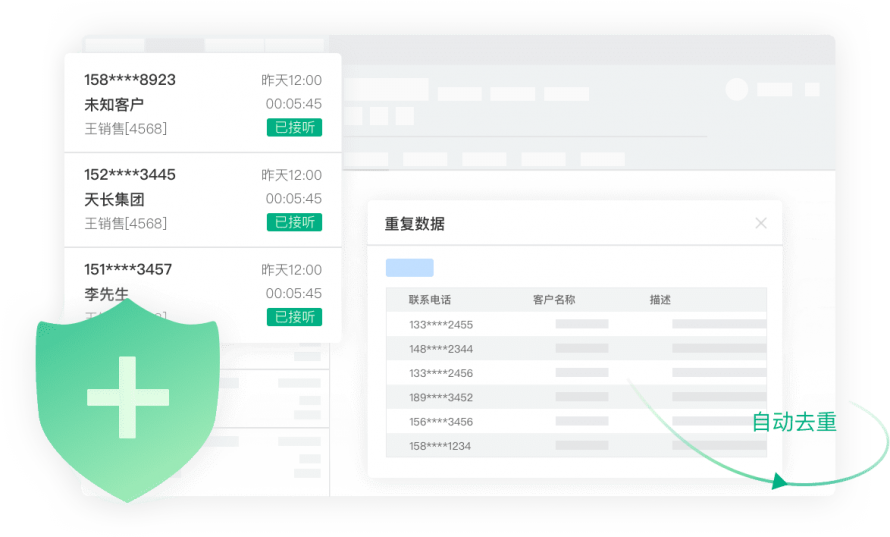Click the 重复数据 dialog title
This screenshot has height=537, width=890.
[414, 224]
